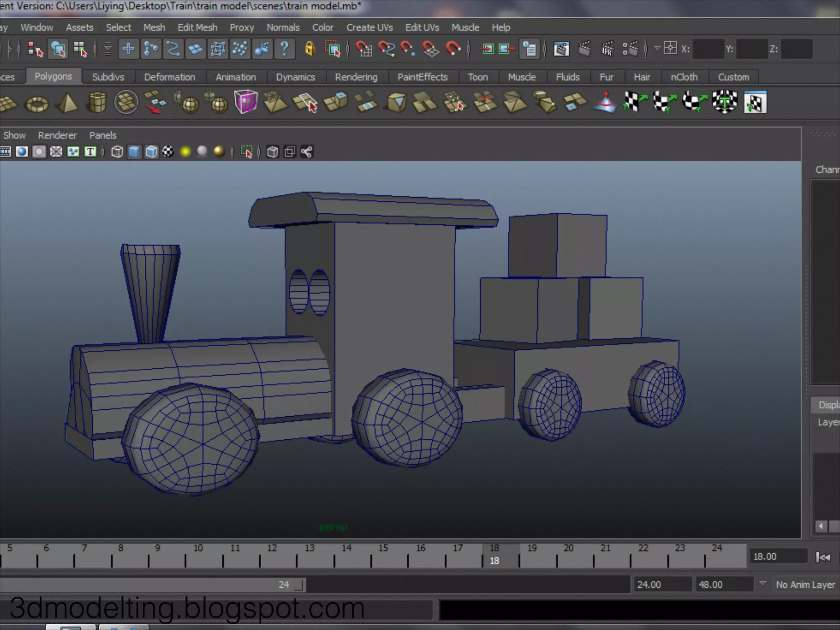Open the Panels viewport menu

click(103, 135)
